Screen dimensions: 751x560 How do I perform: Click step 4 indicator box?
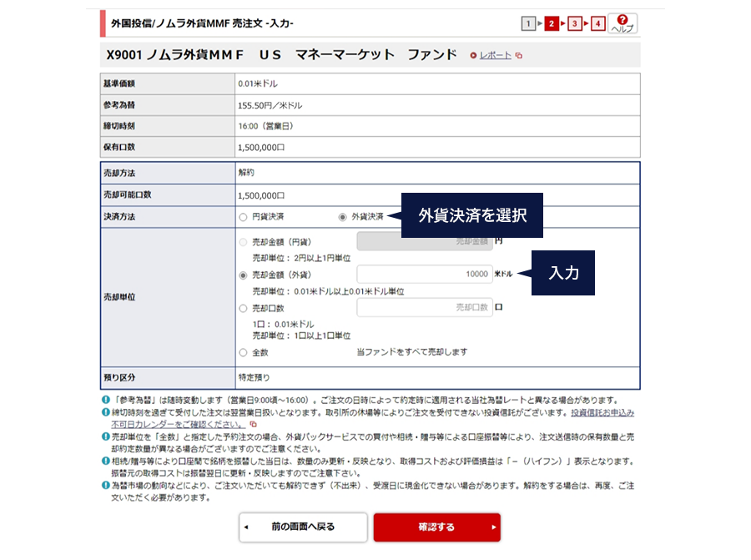[597, 23]
